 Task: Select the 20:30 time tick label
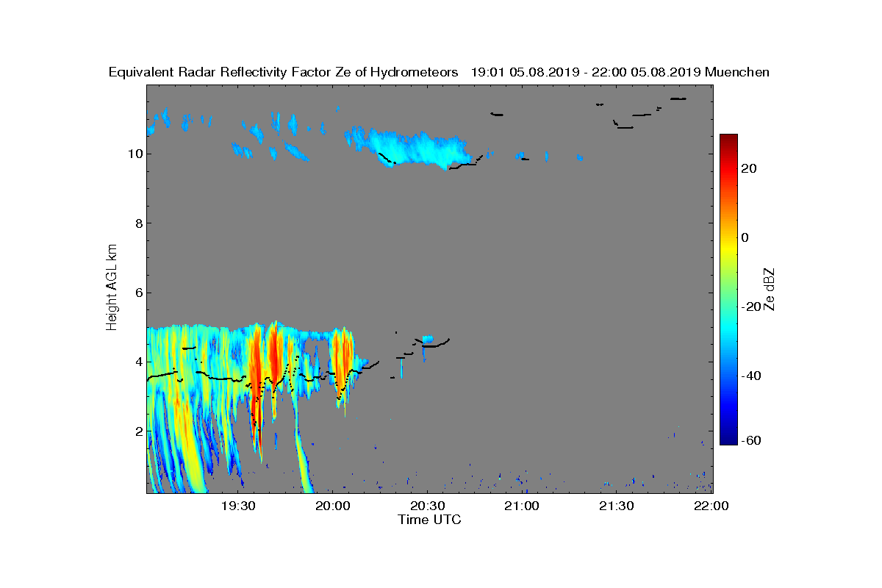pos(428,506)
